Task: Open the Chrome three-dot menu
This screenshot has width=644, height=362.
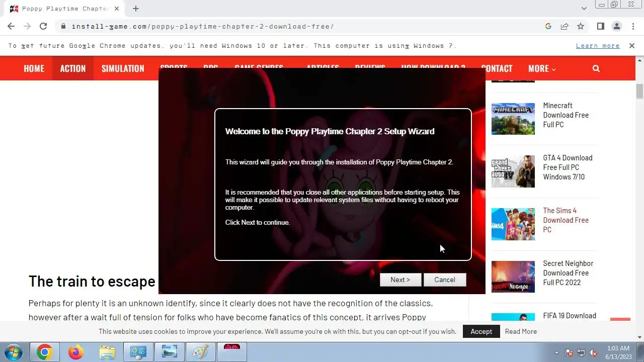Action: 632,26
